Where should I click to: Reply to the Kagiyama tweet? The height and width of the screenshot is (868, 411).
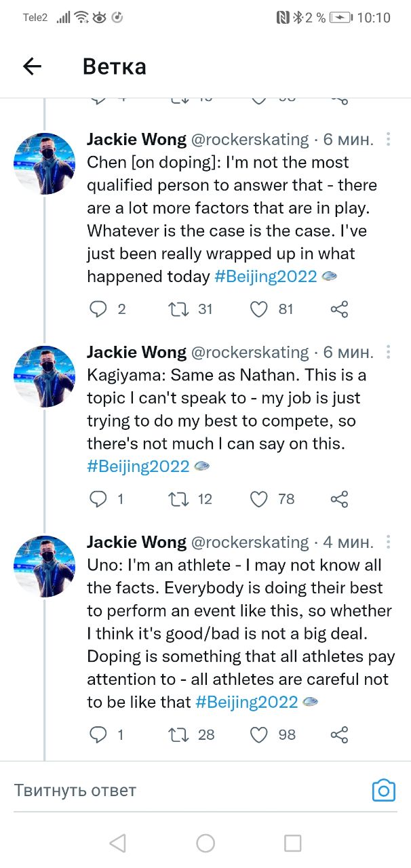tap(99, 499)
